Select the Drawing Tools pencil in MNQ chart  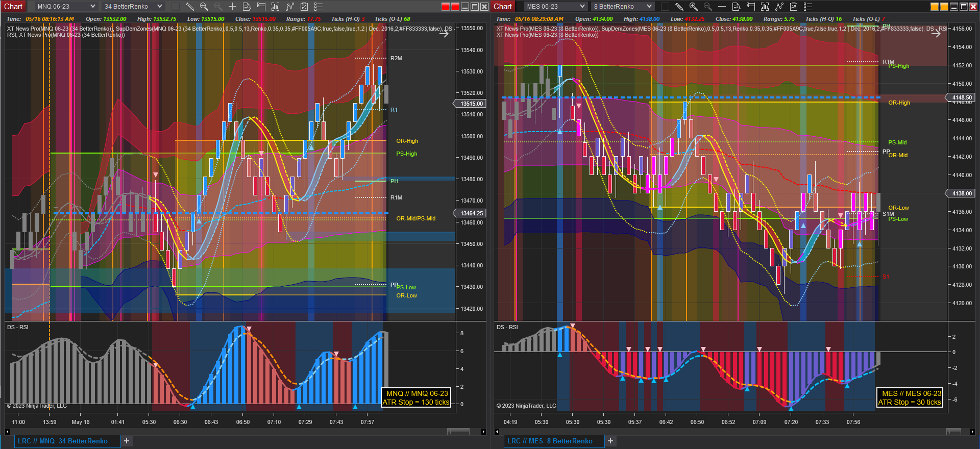click(190, 7)
